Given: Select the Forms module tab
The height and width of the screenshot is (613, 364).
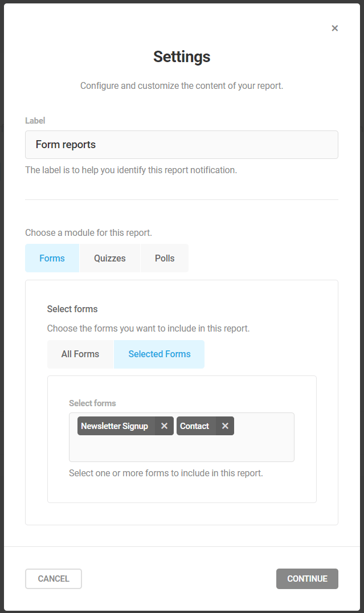Looking at the screenshot, I should coord(52,258).
